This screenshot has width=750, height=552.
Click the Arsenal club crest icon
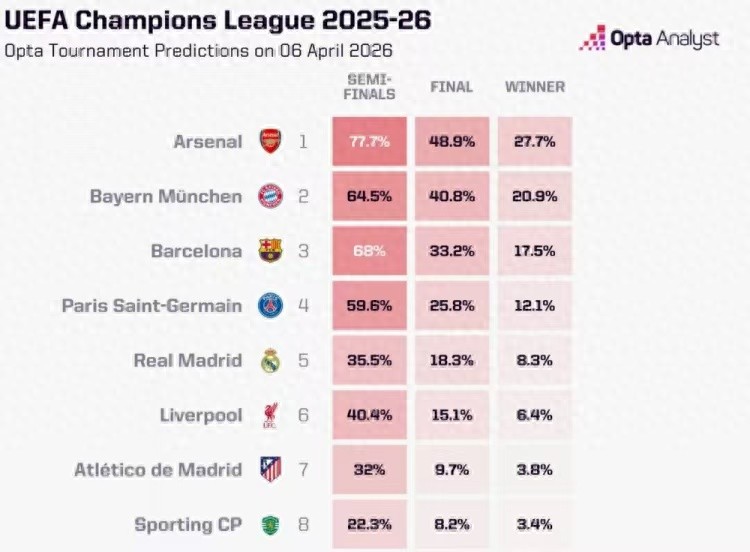click(x=271, y=141)
